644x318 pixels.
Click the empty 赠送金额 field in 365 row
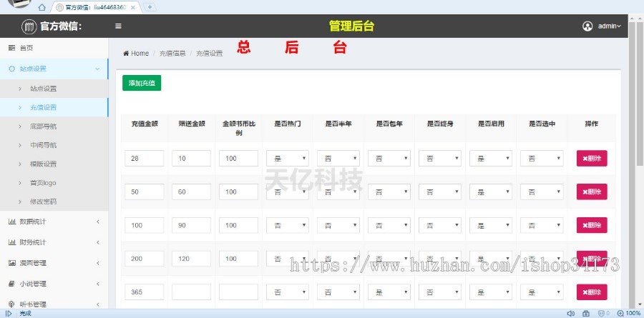pyautogui.click(x=191, y=292)
